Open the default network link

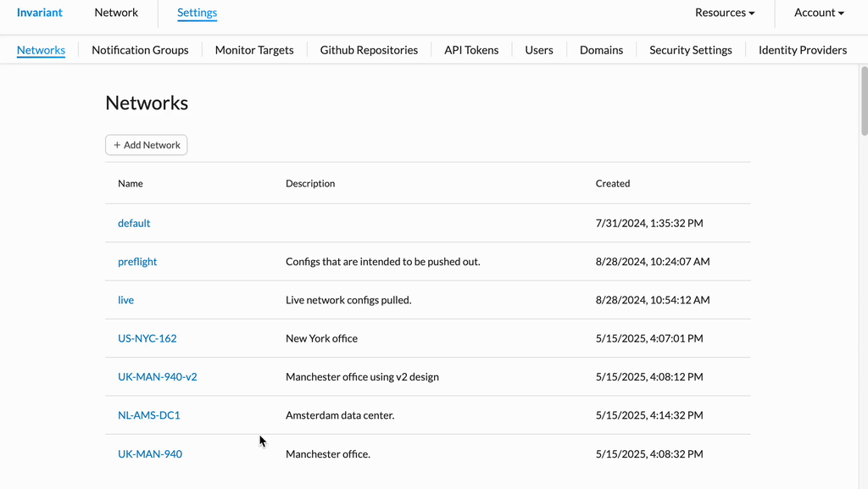tap(134, 223)
